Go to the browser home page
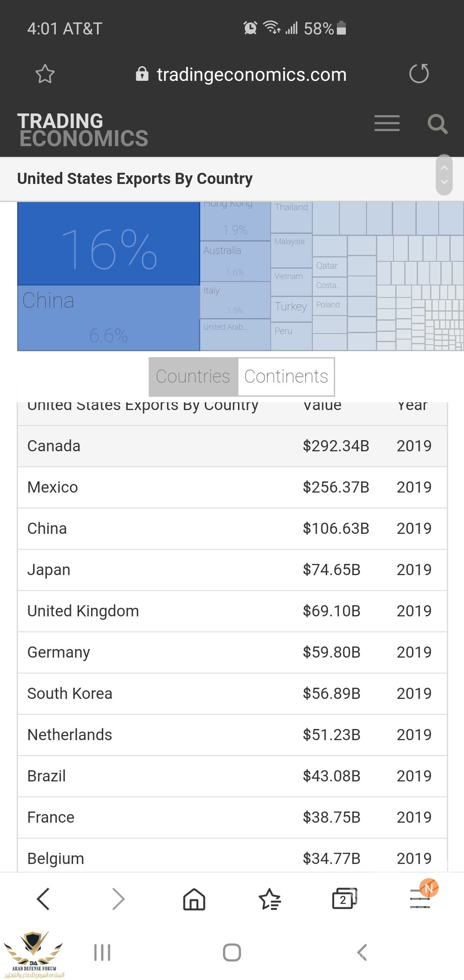Screen dimensions: 464x980 (x=194, y=899)
